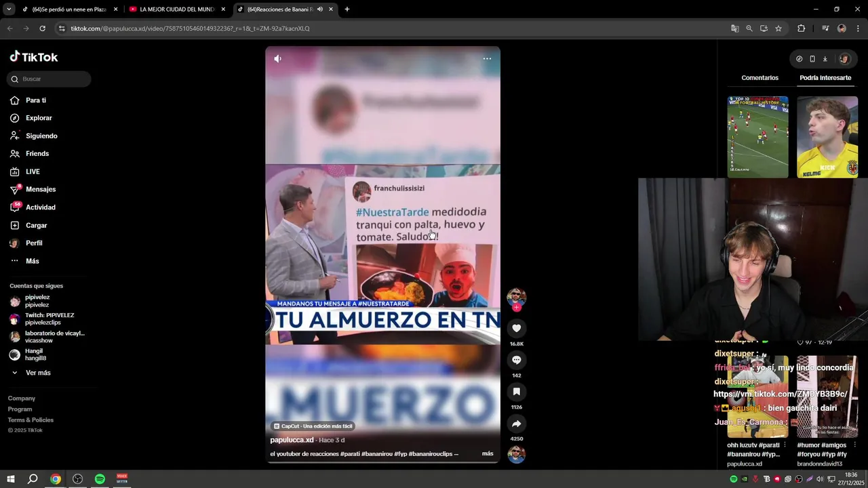868x488 pixels.
Task: Open the TikTok coin icon in the pill
Action: (x=799, y=59)
